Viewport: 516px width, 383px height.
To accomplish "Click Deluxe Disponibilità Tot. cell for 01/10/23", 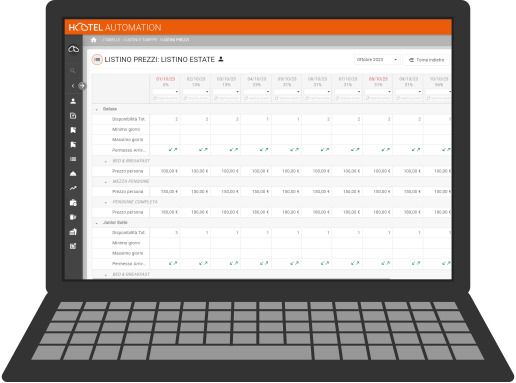I will 165,119.
